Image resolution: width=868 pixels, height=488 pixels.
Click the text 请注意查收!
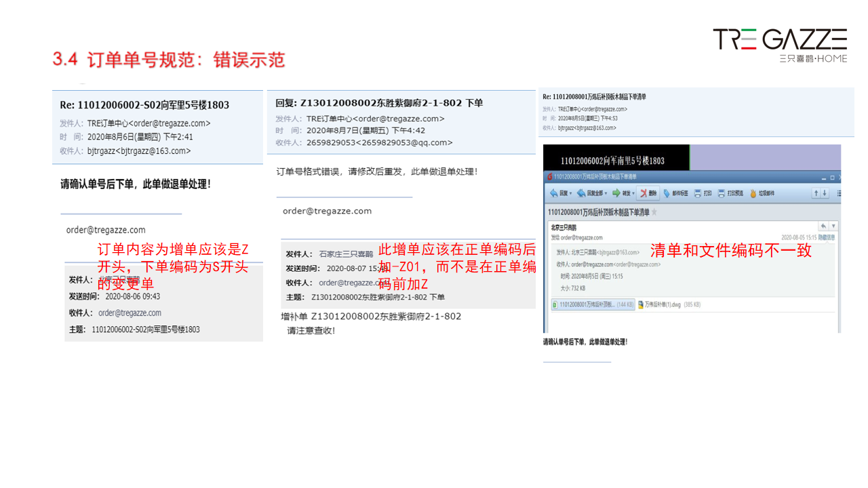coord(311,331)
